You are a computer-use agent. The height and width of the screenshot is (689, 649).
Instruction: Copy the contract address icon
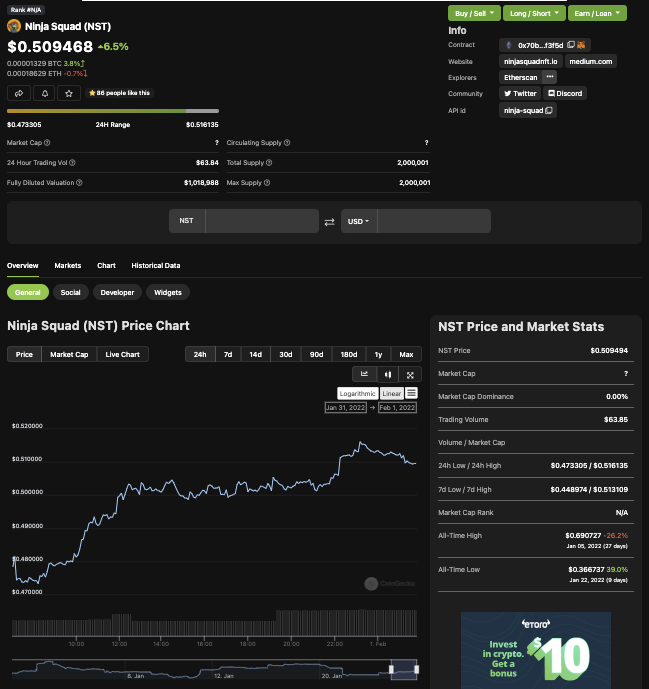570,45
